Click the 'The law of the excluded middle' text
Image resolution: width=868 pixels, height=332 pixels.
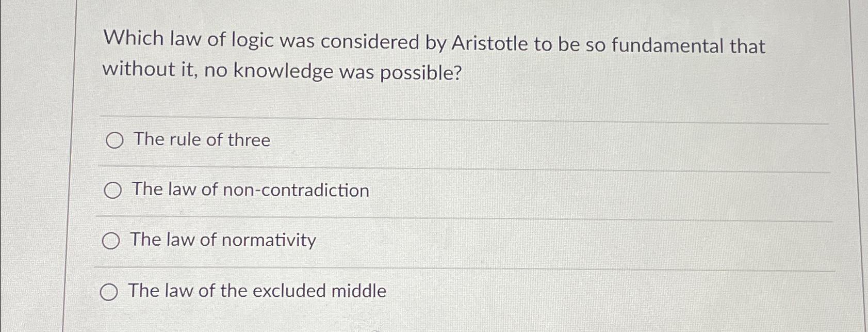(257, 291)
